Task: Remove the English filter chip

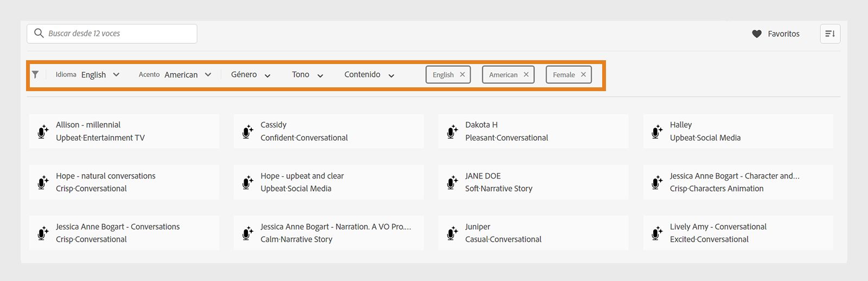Action: [x=462, y=75]
